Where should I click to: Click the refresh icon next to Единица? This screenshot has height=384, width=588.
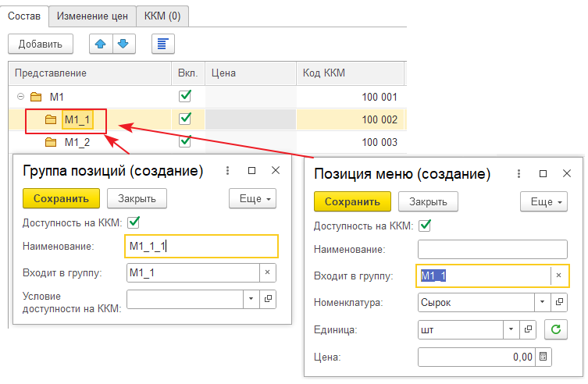click(x=555, y=329)
